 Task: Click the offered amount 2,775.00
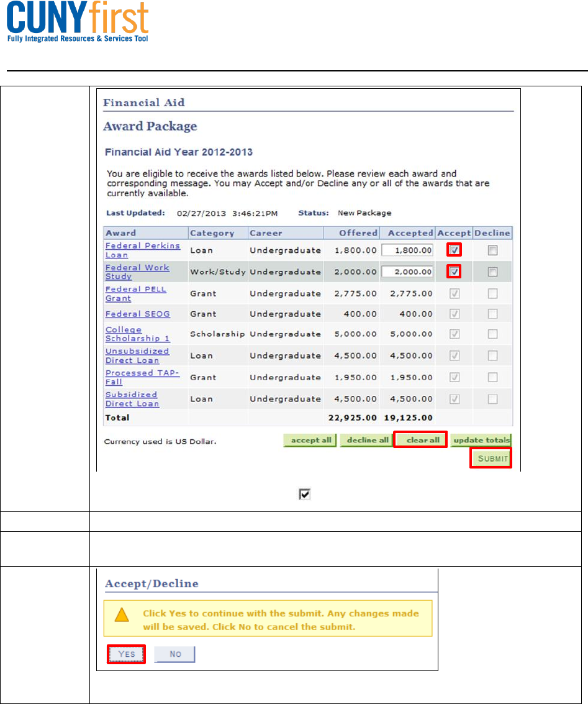tap(355, 294)
